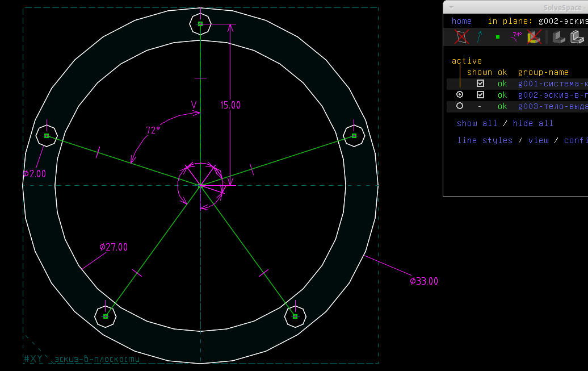Select the 72° angle constraint
The width and height of the screenshot is (588, 371).
pos(153,130)
